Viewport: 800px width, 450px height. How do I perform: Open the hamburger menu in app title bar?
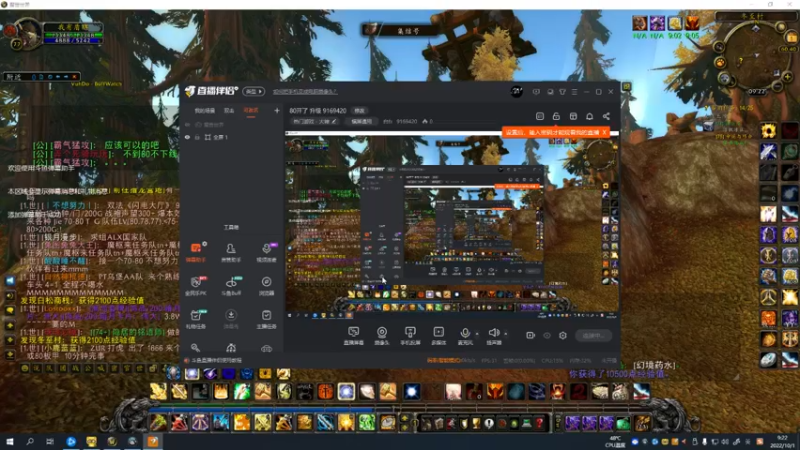click(x=574, y=92)
